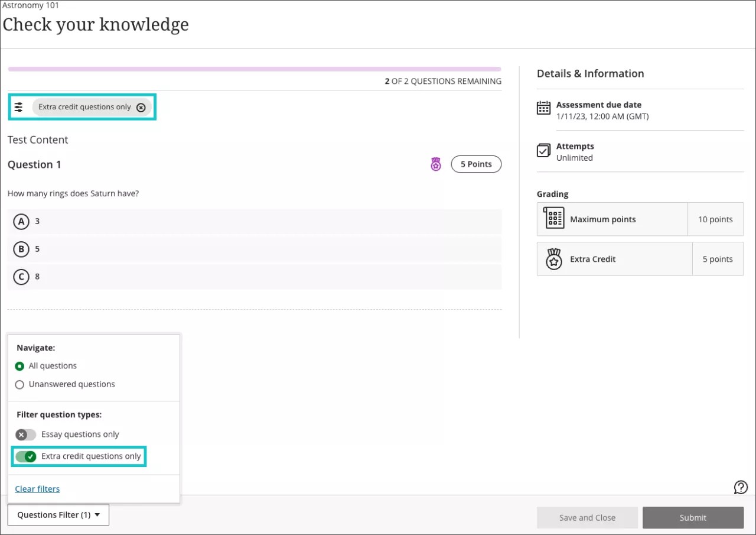Select the Maximum points calculator icon
The height and width of the screenshot is (535, 756).
point(553,218)
